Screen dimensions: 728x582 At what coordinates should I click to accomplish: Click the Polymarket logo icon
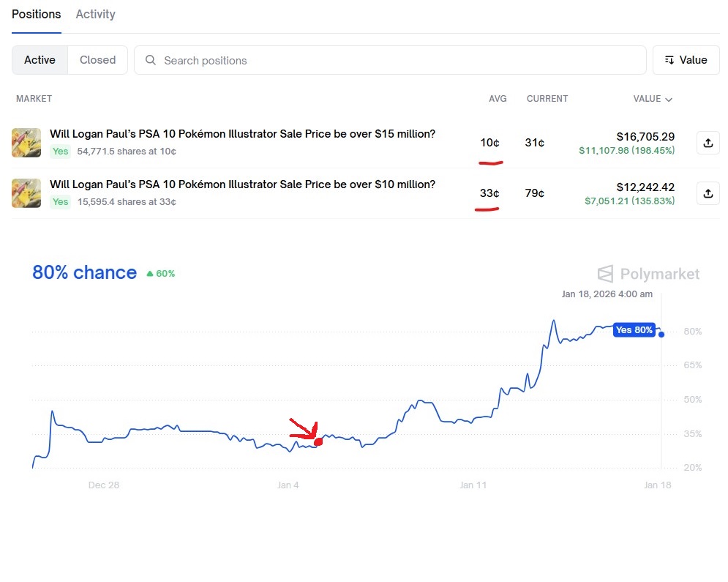[x=605, y=275]
